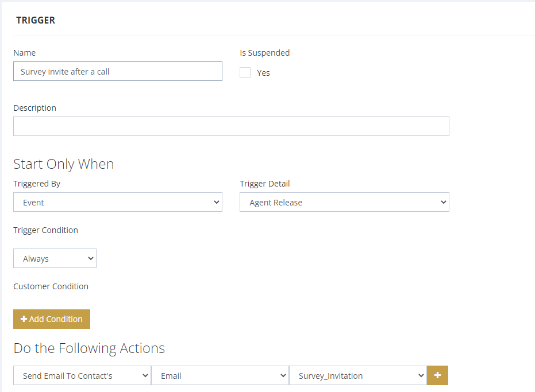Screen dimensions: 535x392
Task: Open the Survey_Invitation template dropdown
Action: click(358, 375)
